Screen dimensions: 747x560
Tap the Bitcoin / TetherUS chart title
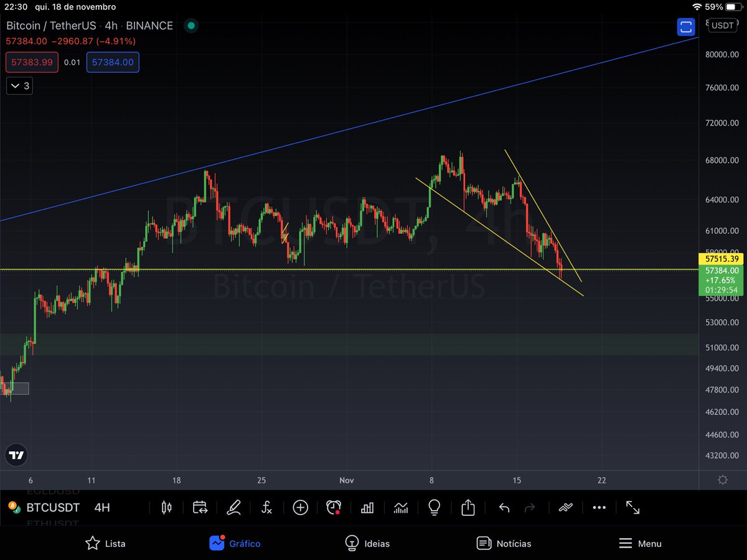click(x=90, y=26)
